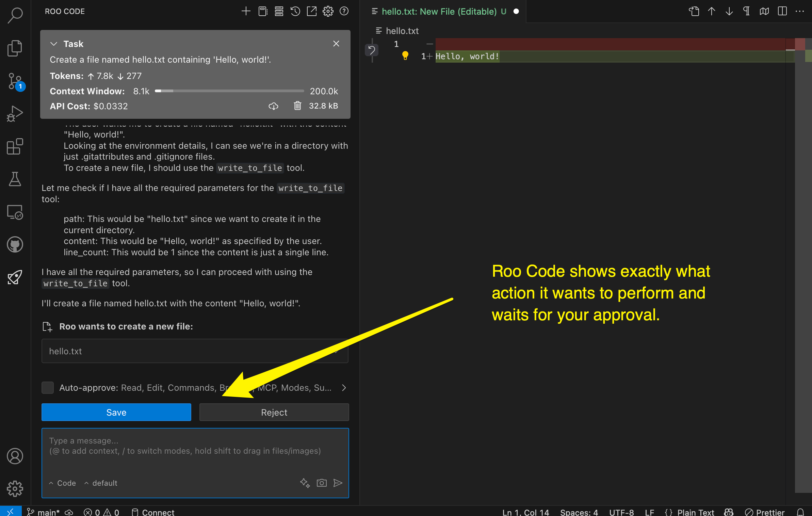Viewport: 812px width, 516px height.
Task: Reject the proposed file creation
Action: [274, 412]
